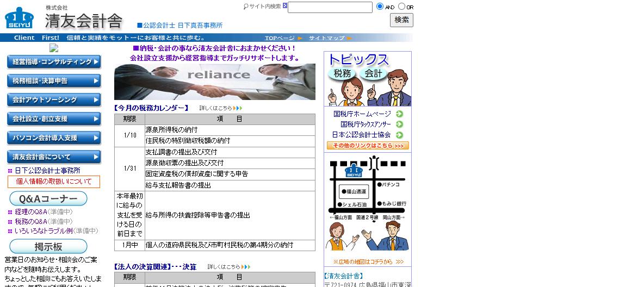Click 詳しくはこちら next to 税務カレンダー
This screenshot has height=287, width=644.
click(x=215, y=108)
